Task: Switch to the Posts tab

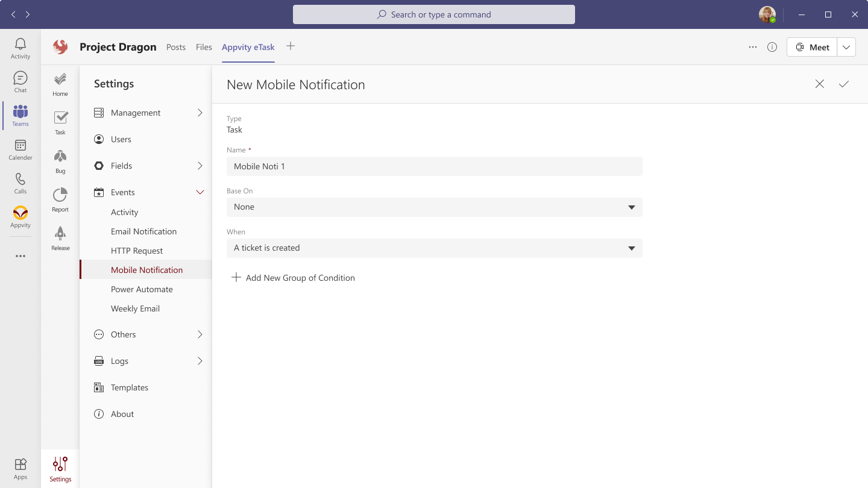Action: coord(176,47)
